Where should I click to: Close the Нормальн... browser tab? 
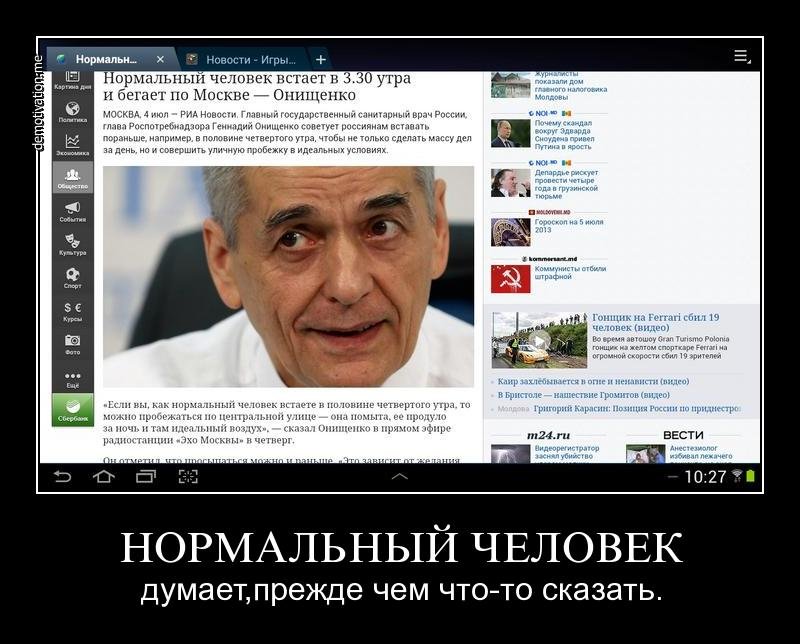coord(160,59)
